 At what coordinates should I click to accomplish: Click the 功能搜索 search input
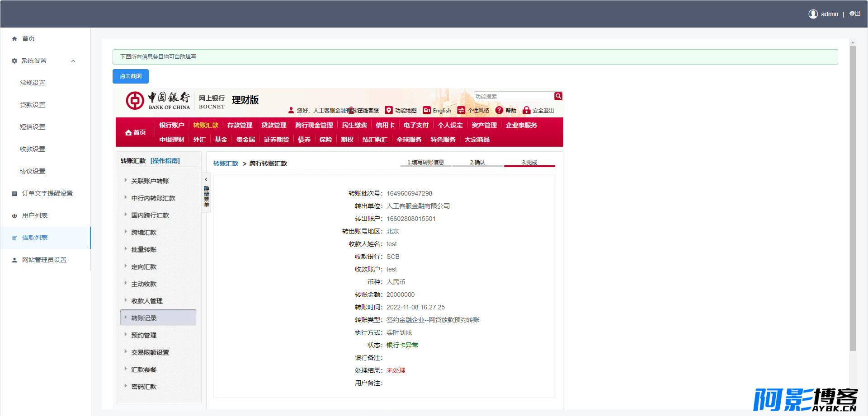514,97
